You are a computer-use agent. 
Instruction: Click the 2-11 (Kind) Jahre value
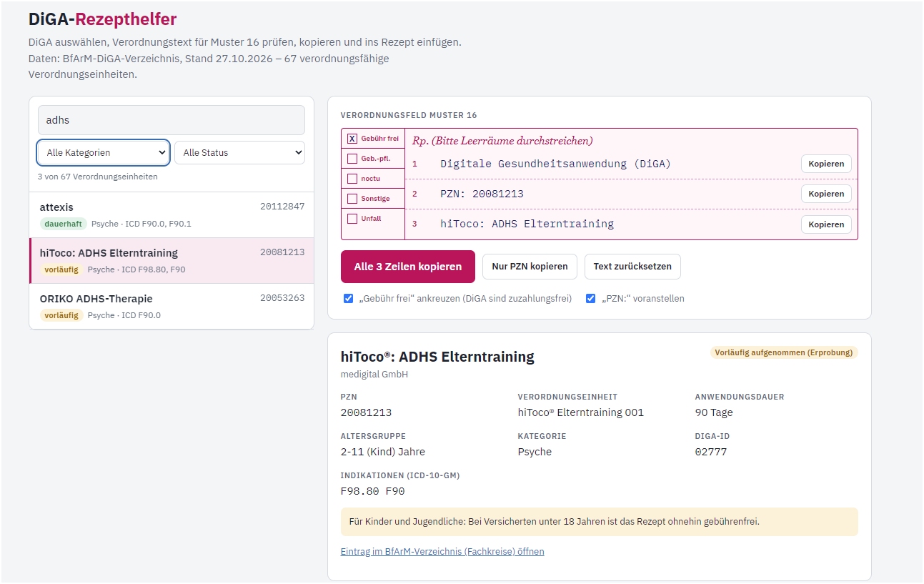coord(383,452)
